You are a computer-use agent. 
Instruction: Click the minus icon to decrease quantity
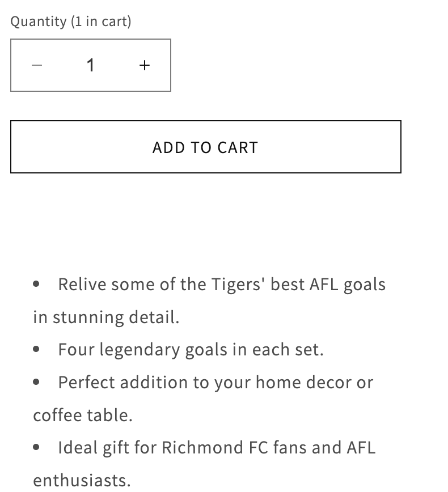coord(37,65)
